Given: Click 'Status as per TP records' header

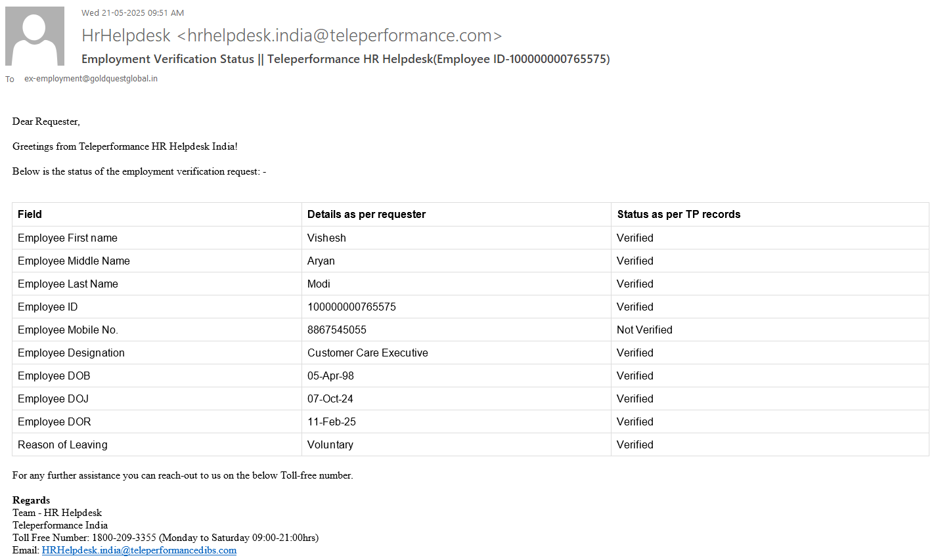Looking at the screenshot, I should (x=679, y=214).
